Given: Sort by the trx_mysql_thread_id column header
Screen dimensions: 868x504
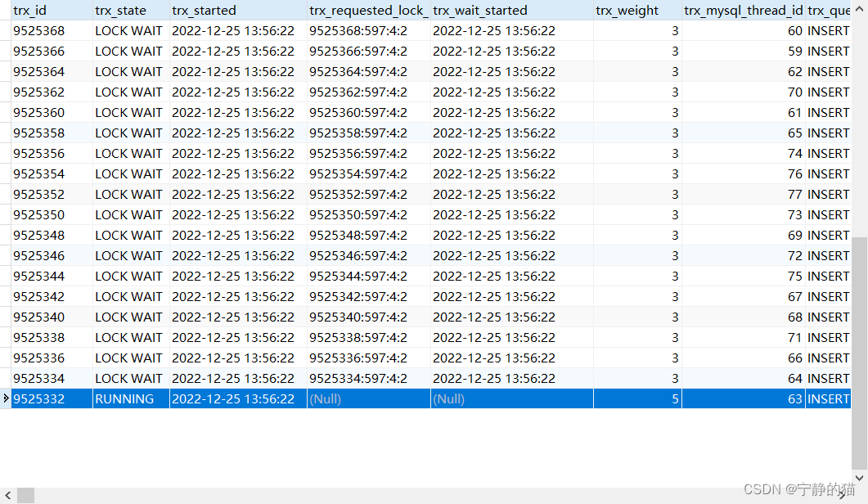Looking at the screenshot, I should coord(743,10).
